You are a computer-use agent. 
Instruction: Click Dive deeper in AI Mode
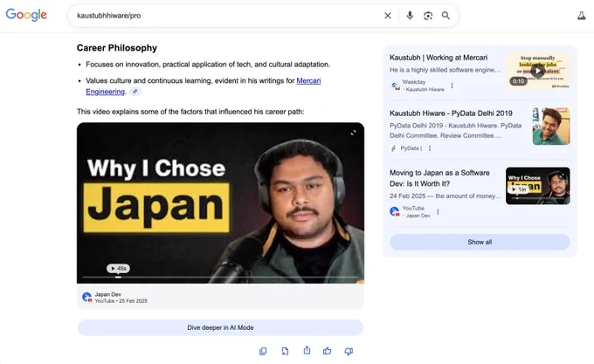(x=220, y=327)
